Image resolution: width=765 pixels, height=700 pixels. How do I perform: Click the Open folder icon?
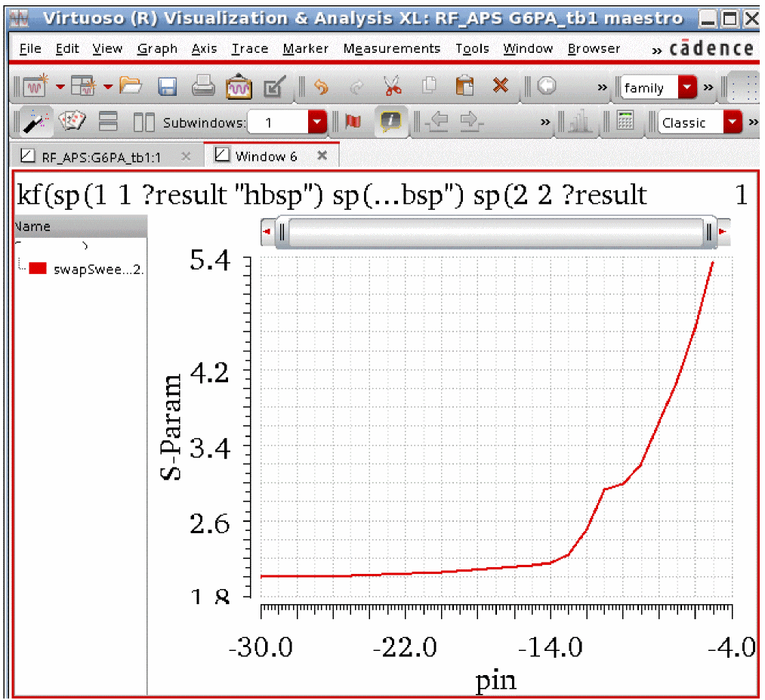[130, 86]
